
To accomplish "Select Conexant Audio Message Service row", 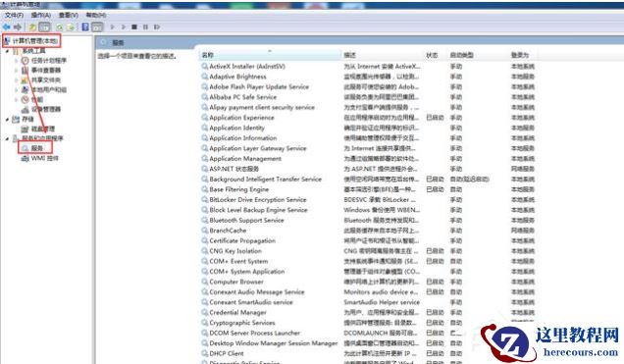I will coord(368,292).
